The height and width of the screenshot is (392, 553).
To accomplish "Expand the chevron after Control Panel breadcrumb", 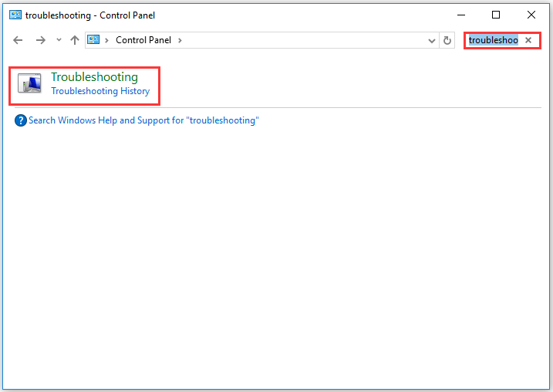I will [x=180, y=40].
